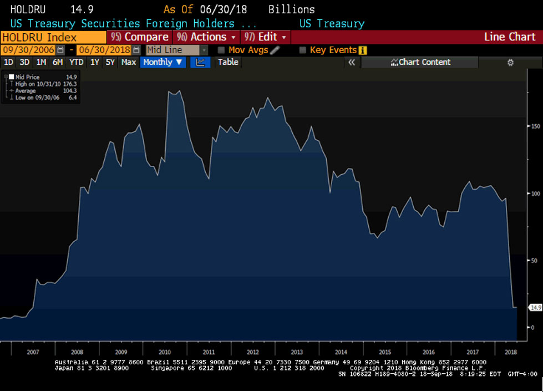543x392 pixels.
Task: Select 1M time range
Action: (41, 62)
